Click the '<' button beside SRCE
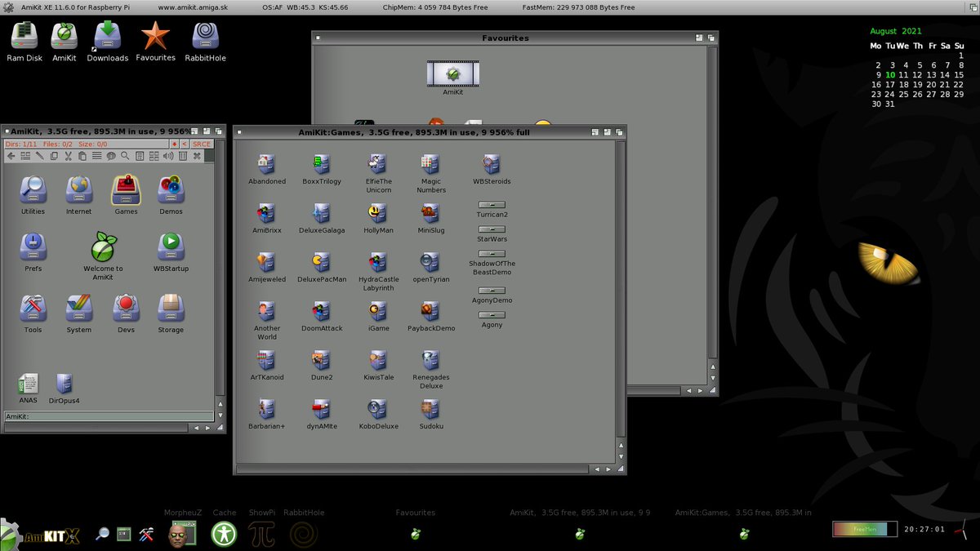The height and width of the screenshot is (551, 980). click(x=185, y=144)
